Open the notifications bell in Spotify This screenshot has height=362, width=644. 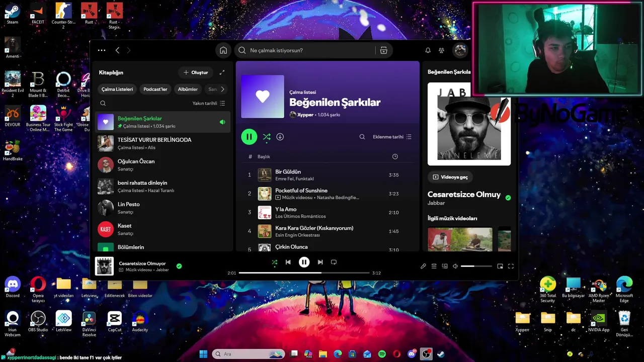(428, 50)
